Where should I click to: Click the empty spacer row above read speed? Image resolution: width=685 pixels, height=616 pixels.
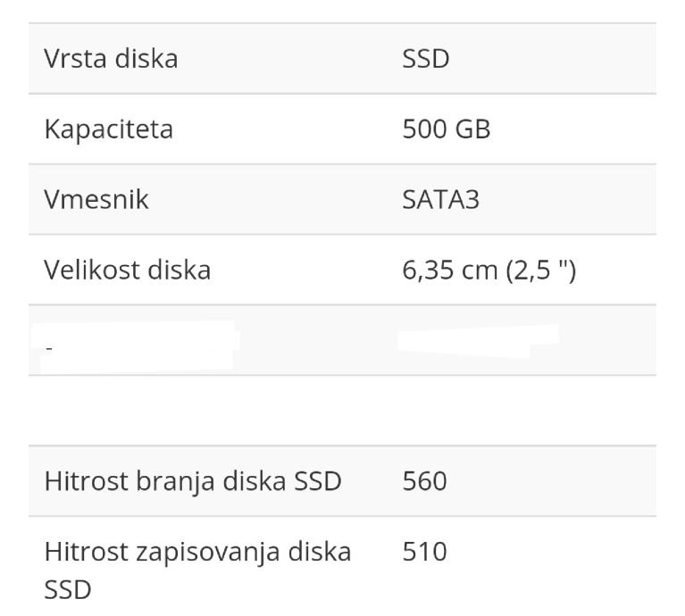[x=342, y=411]
